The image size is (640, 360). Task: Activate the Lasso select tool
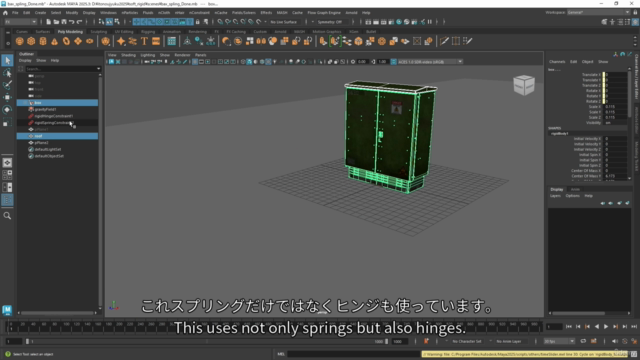(7, 73)
